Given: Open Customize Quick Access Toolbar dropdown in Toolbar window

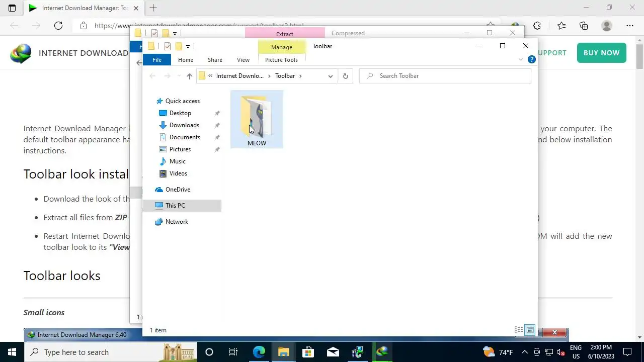Looking at the screenshot, I should coord(188,46).
